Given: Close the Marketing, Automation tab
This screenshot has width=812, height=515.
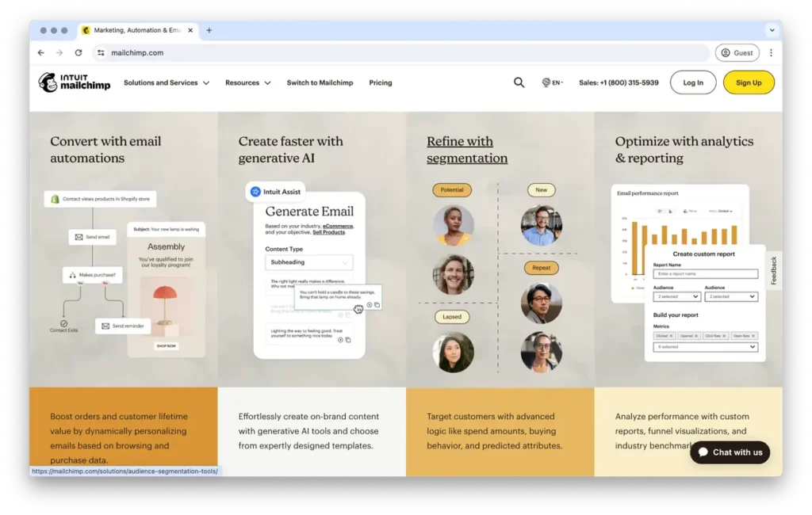Looking at the screenshot, I should (x=190, y=30).
